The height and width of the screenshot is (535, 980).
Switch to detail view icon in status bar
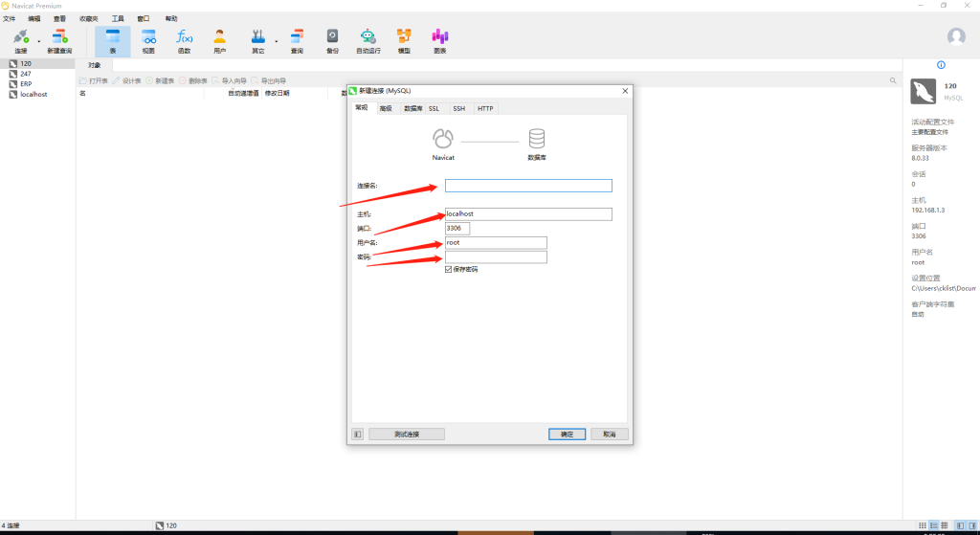click(945, 525)
